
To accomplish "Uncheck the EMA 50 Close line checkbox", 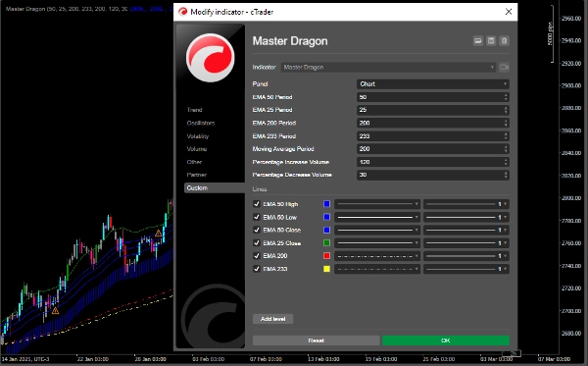I will [x=257, y=230].
